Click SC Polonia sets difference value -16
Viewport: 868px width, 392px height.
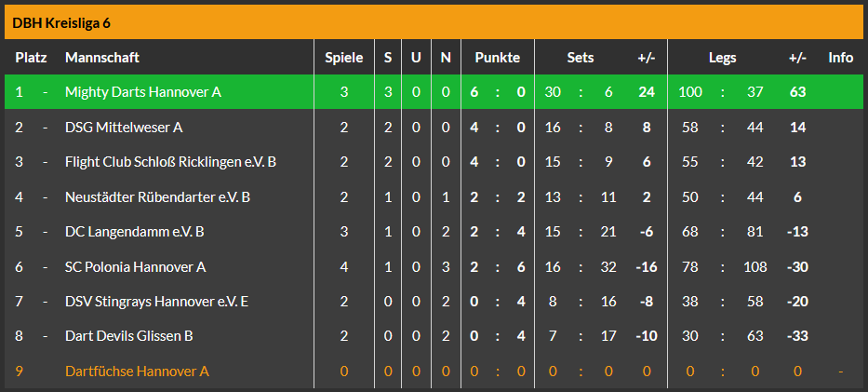[646, 266]
